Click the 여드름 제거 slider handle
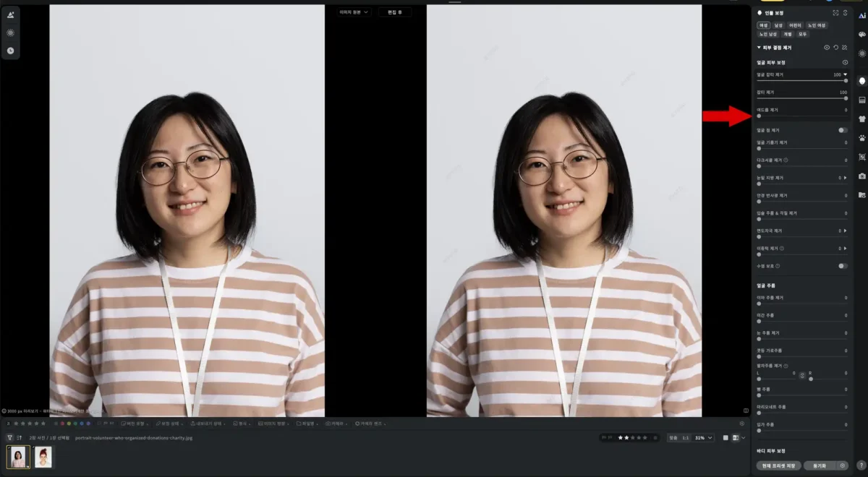 [759, 116]
